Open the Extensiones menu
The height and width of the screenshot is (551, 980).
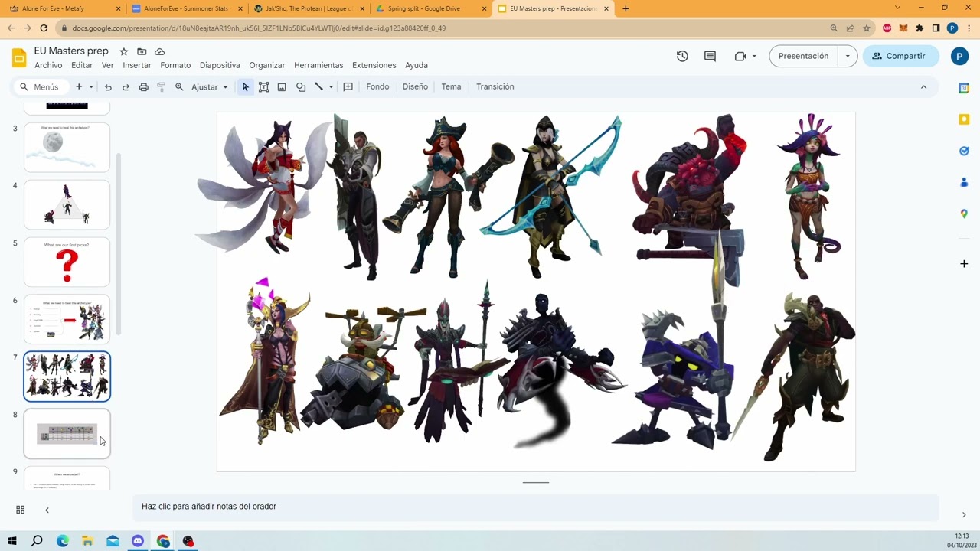coord(374,65)
